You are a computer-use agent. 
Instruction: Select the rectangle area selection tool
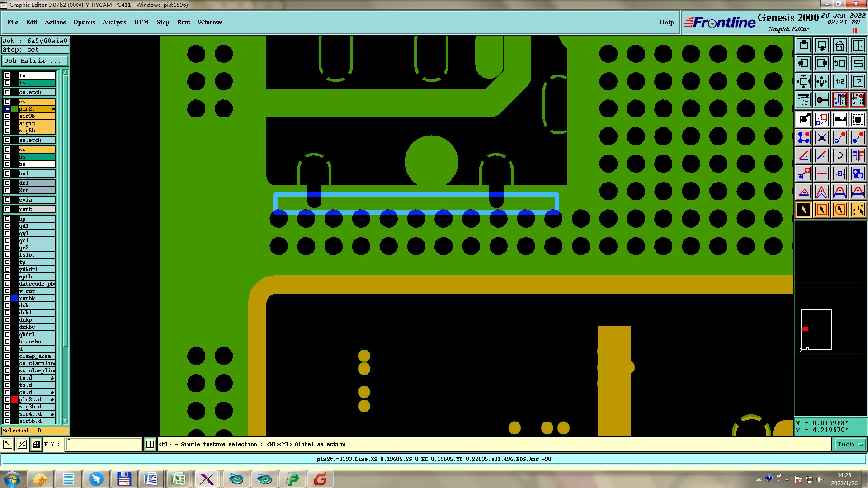[822, 210]
